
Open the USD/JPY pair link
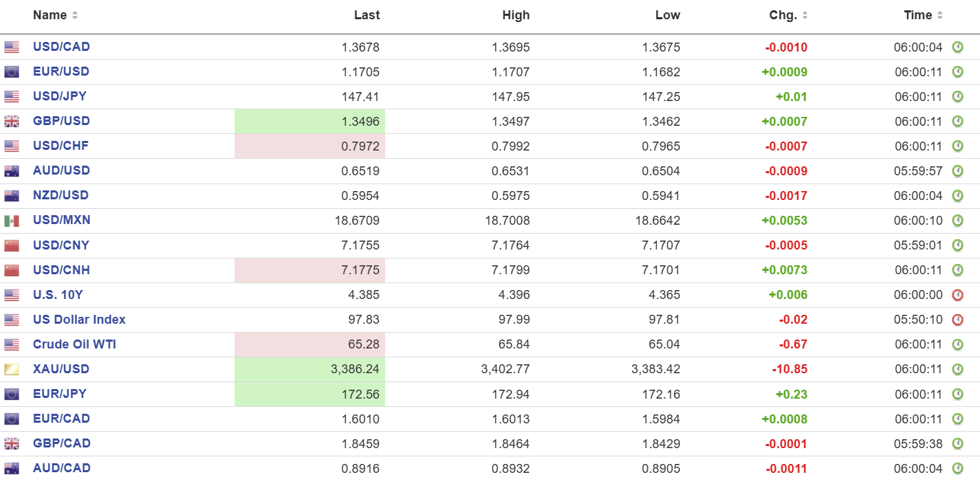60,96
